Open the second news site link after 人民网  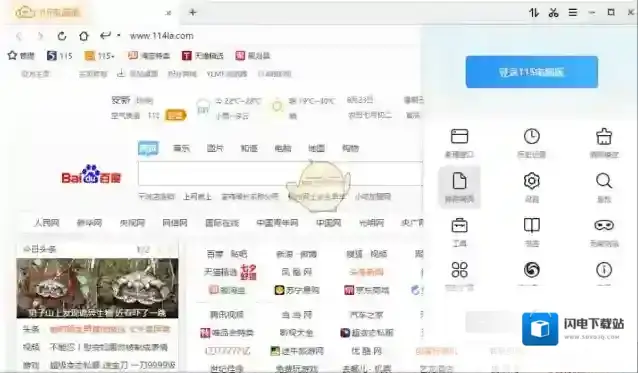point(89,223)
